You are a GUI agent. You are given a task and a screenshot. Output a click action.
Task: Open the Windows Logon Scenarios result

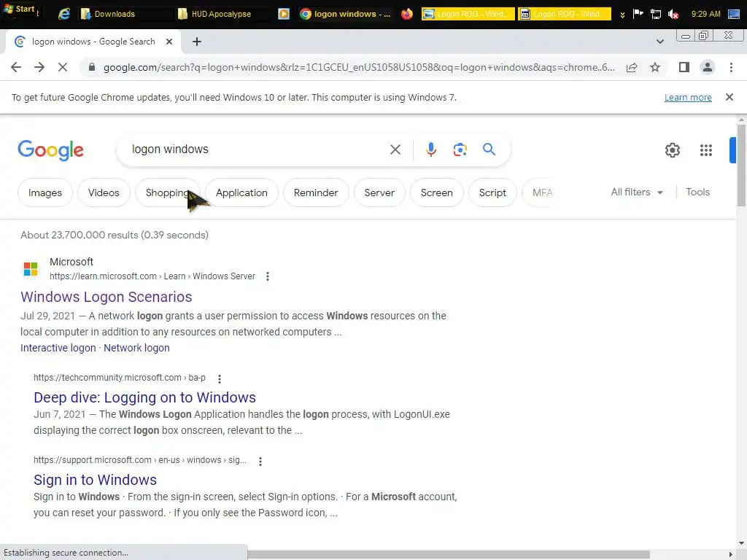pos(107,297)
